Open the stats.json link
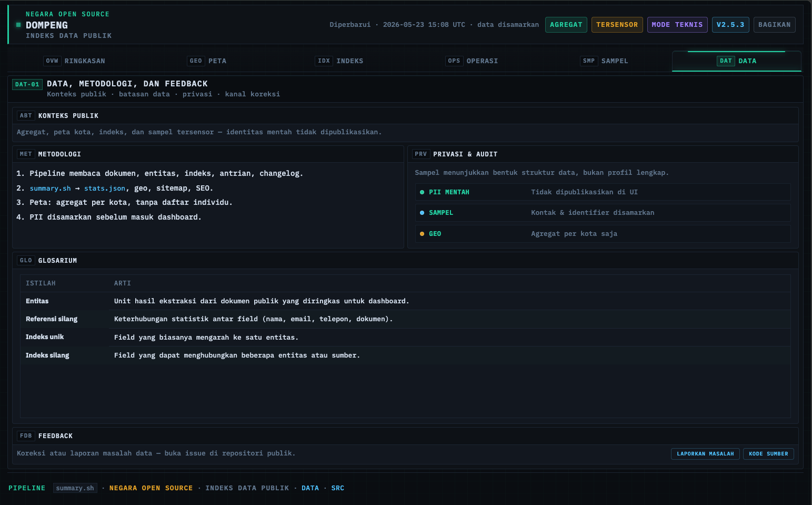Screen dimensions: 812x505 pyautogui.click(x=105, y=189)
